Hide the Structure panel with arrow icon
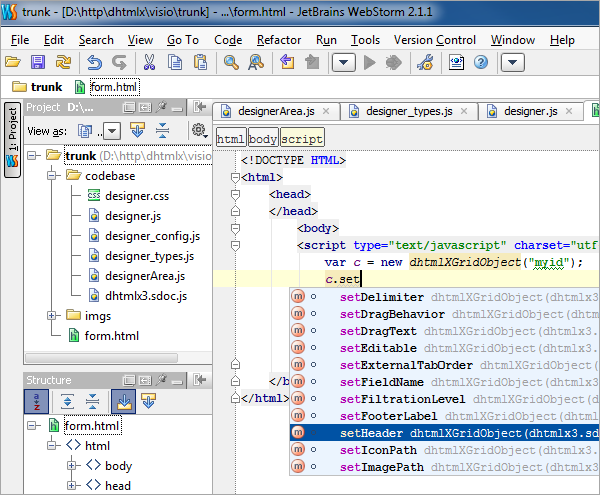 (200, 380)
